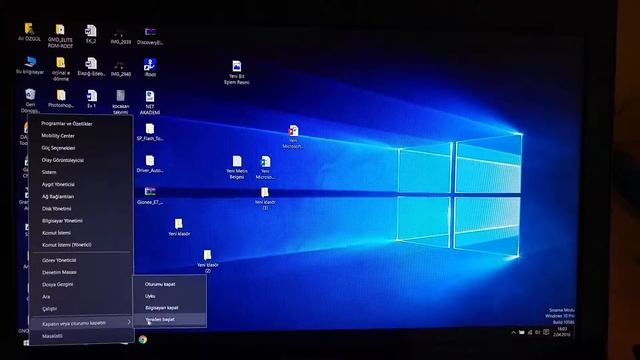This screenshot has width=640, height=360.
Task: Open the Action Center notification icon
Action: 546,332
